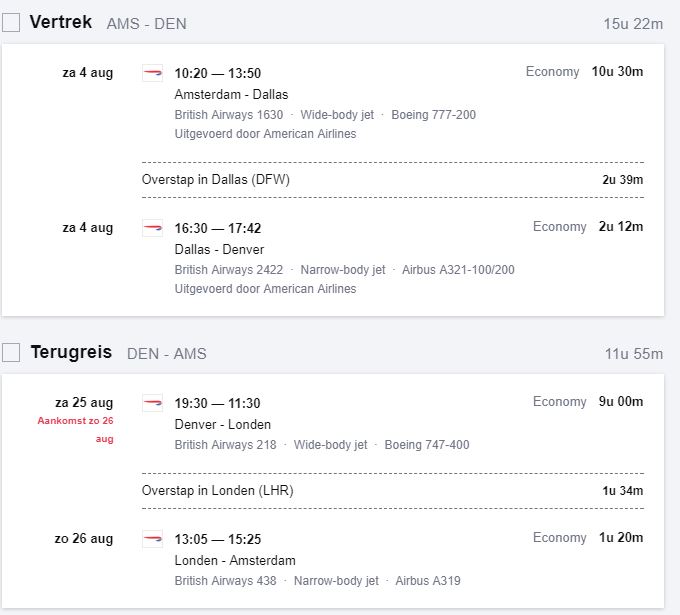Tick the Terugreis checkbox

(x=11, y=352)
